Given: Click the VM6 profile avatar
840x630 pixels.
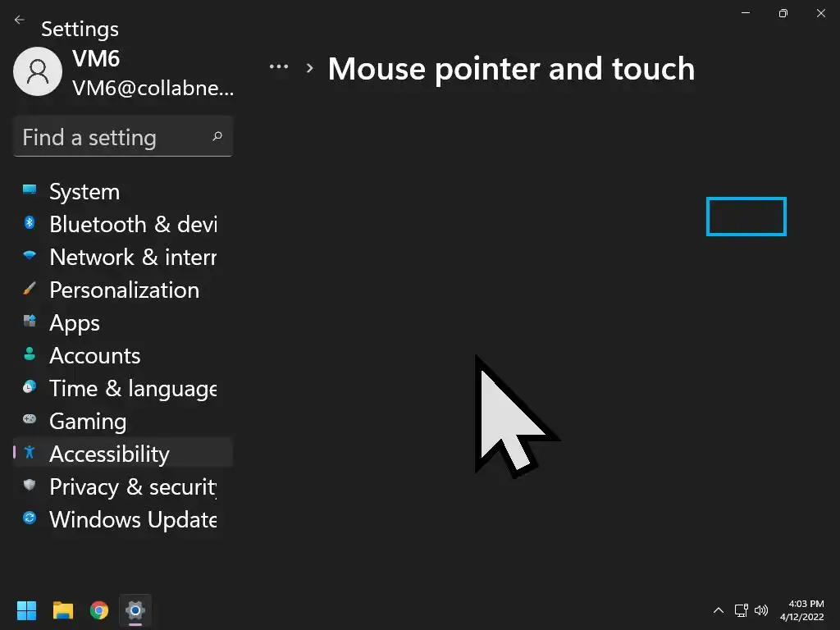Looking at the screenshot, I should click(38, 71).
